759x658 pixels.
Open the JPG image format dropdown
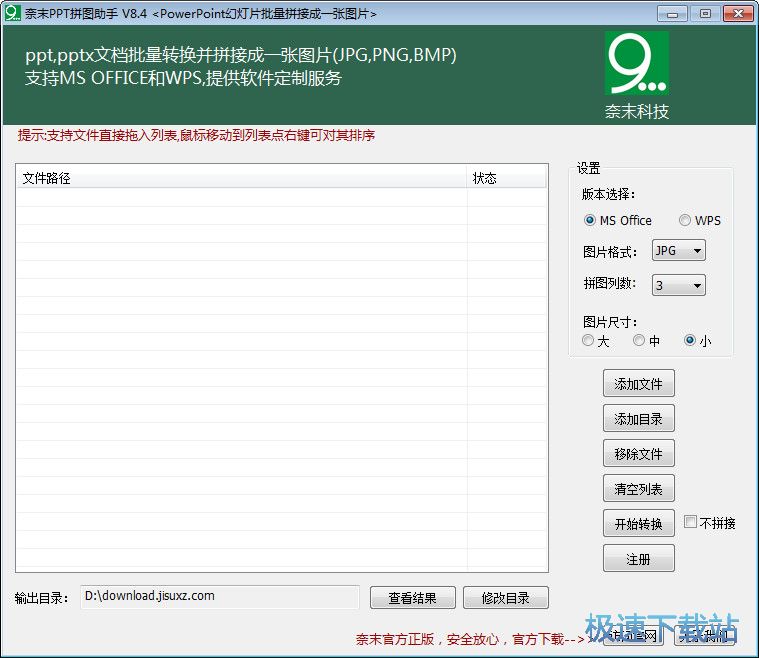coord(679,251)
